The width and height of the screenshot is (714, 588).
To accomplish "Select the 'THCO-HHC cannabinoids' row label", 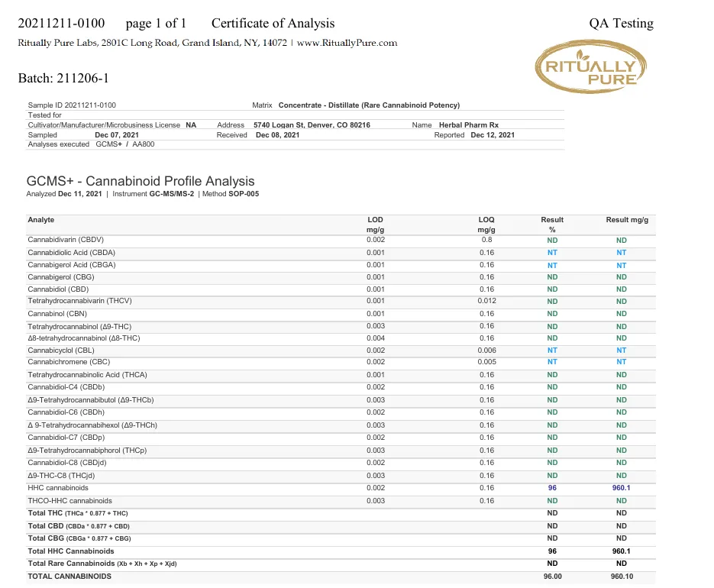I will tap(69, 500).
